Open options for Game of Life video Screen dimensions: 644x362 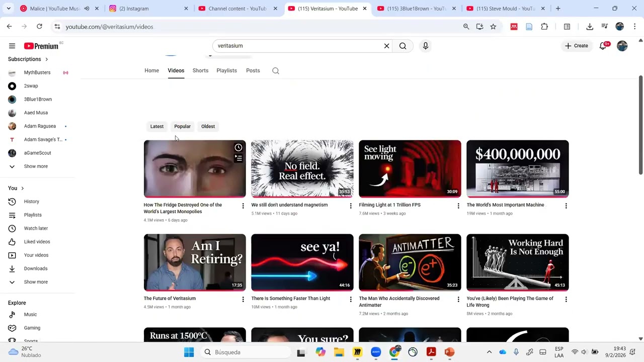566,299
